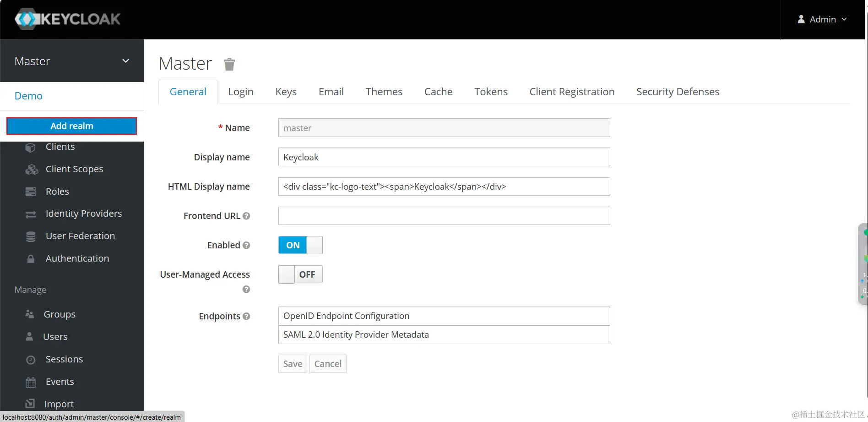
Task: Click the Add realm button
Action: [x=72, y=126]
